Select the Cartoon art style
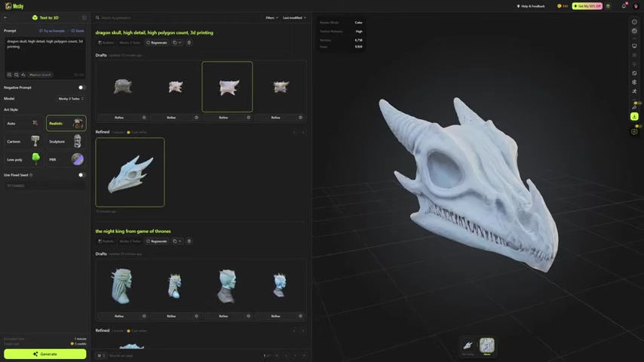 pyautogui.click(x=23, y=141)
